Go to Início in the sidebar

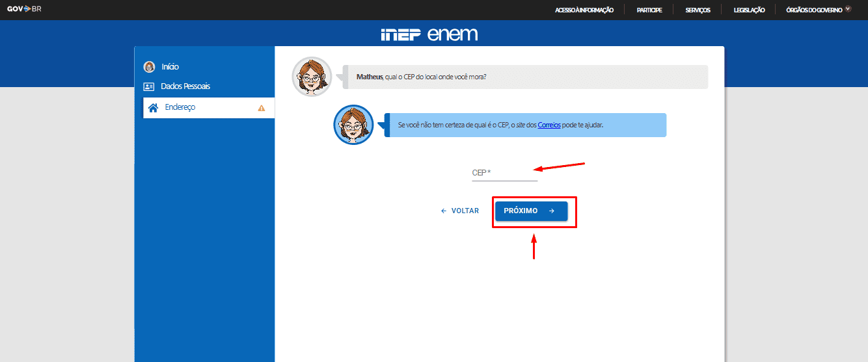(170, 67)
